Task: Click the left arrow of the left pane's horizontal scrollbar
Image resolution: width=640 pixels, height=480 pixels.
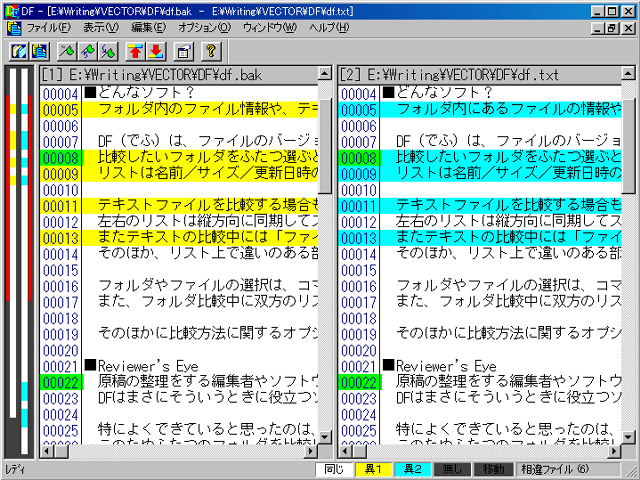Action: click(47, 451)
